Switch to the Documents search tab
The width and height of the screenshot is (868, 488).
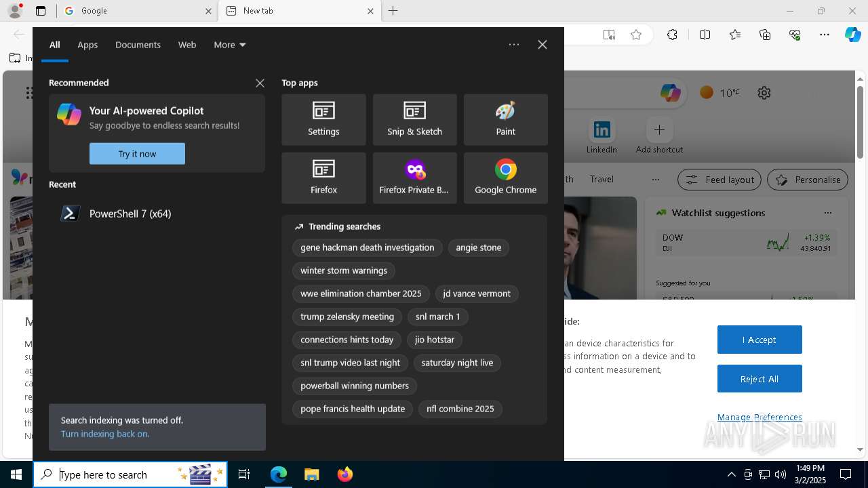tap(138, 45)
